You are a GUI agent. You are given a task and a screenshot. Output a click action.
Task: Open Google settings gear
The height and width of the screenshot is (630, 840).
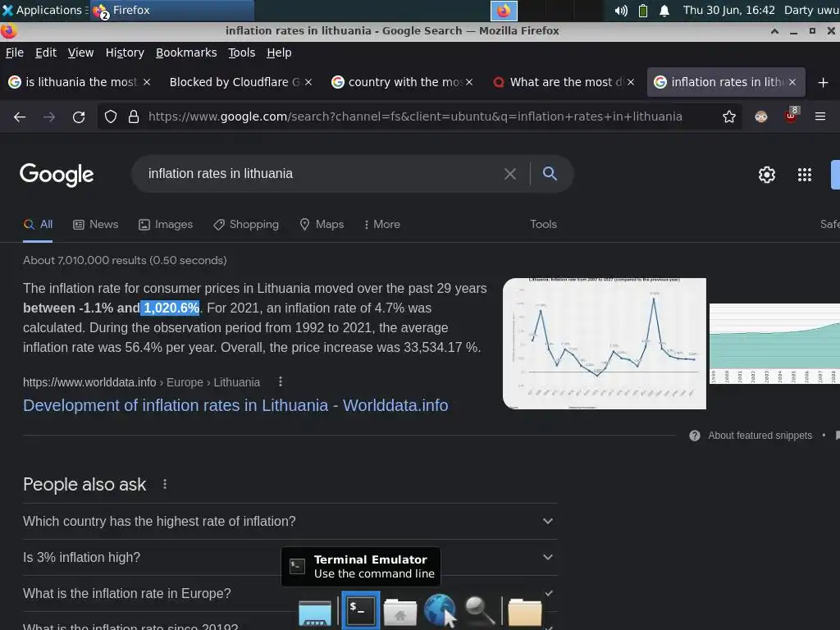click(767, 175)
